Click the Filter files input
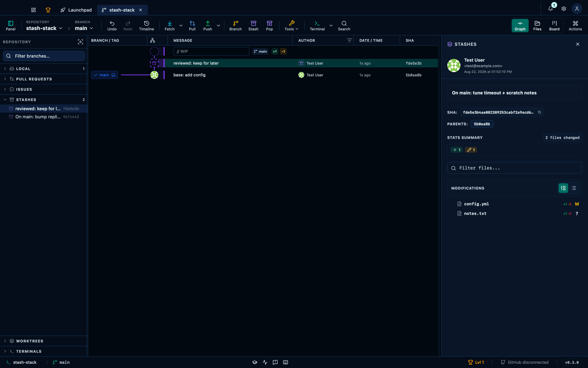Viewport: 588px width, 368px height. [x=514, y=168]
